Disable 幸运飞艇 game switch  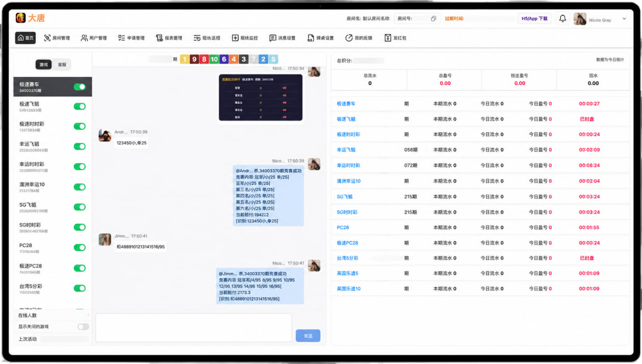click(80, 146)
